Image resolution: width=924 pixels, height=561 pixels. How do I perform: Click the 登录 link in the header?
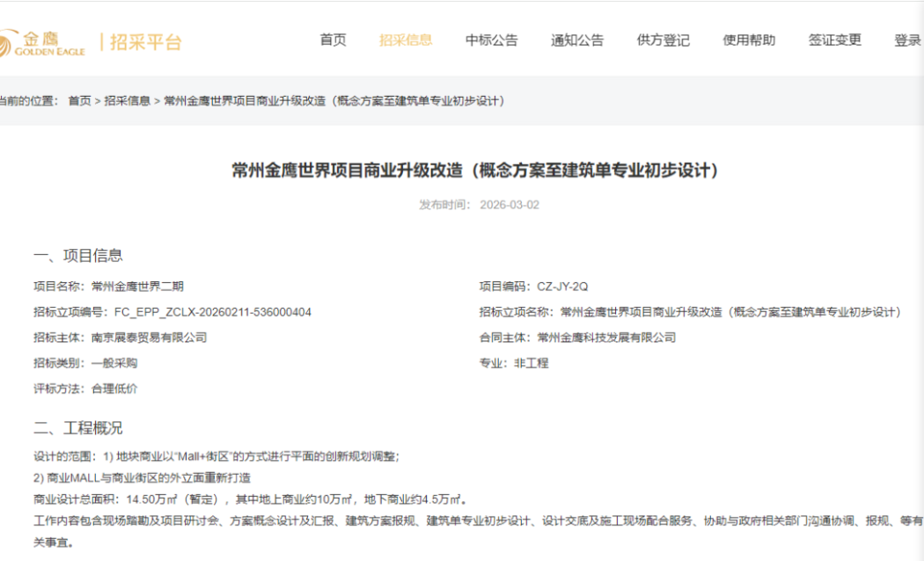pyautogui.click(x=907, y=40)
